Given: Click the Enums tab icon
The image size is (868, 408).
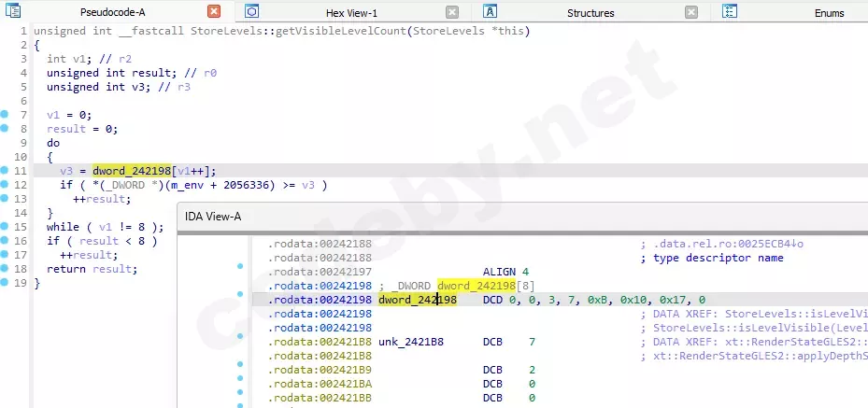Looking at the screenshot, I should tap(730, 11).
